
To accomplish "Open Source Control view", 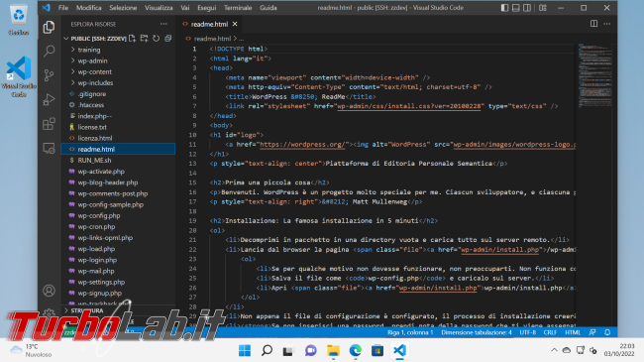I will pyautogui.click(x=49, y=75).
